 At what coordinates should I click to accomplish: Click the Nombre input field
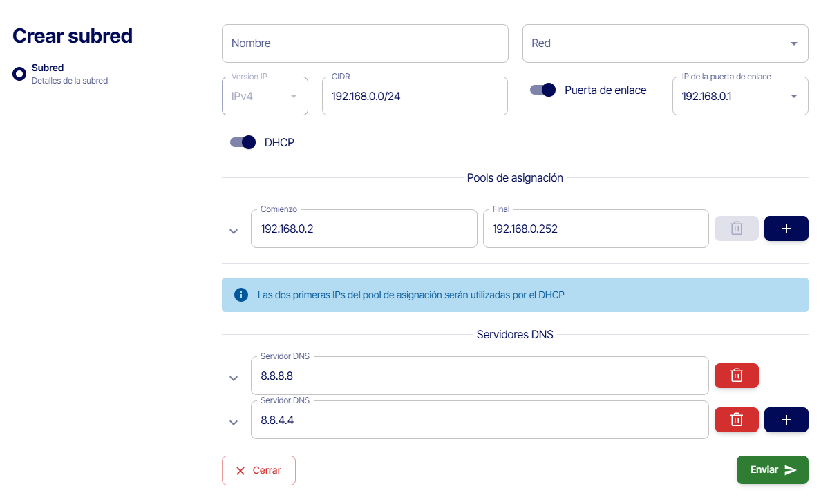365,43
